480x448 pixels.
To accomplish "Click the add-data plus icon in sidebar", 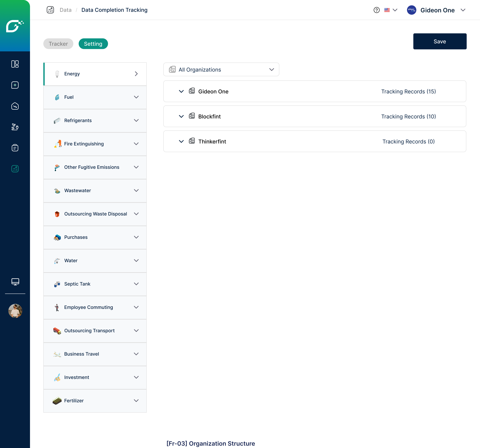I will point(15,85).
